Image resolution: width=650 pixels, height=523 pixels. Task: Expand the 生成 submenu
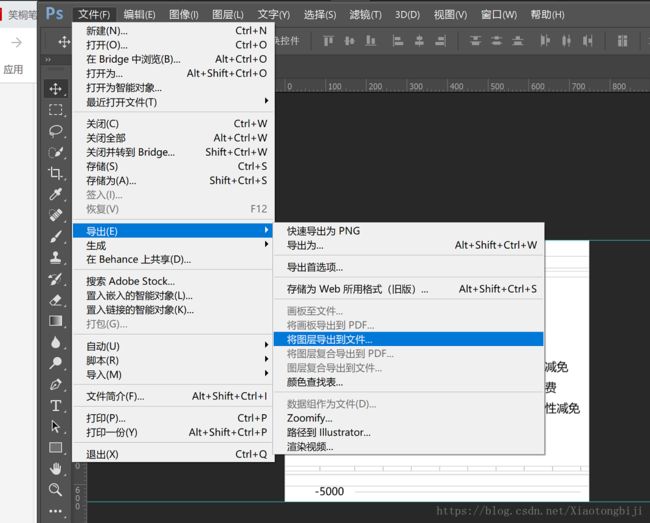coord(173,245)
